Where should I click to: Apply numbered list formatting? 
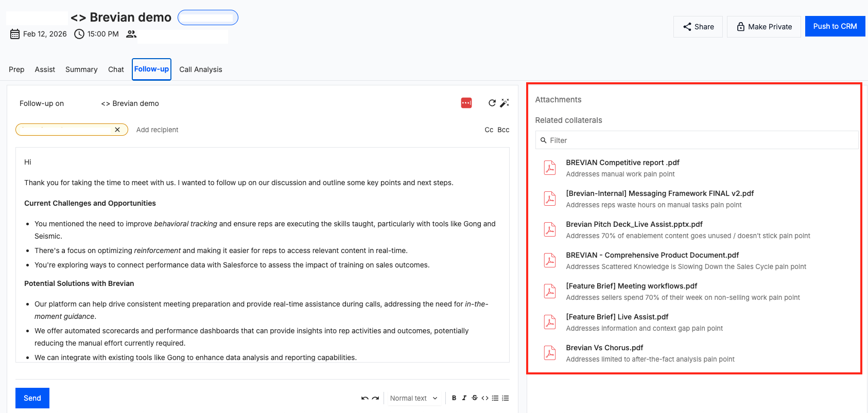point(506,398)
